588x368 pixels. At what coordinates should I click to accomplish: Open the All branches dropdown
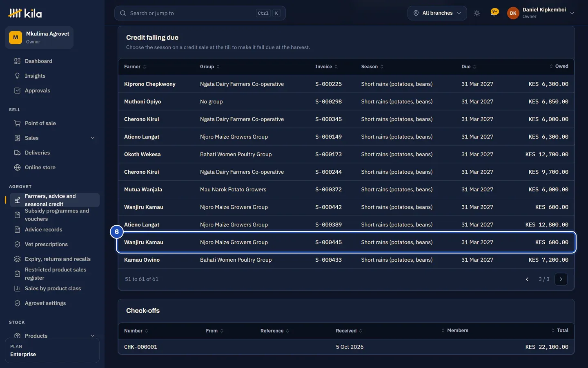tap(437, 13)
